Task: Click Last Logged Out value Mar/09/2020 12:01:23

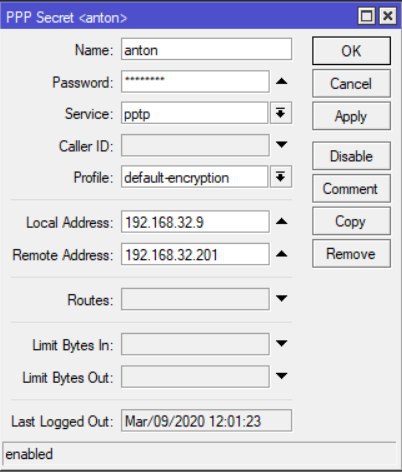Action: (206, 421)
